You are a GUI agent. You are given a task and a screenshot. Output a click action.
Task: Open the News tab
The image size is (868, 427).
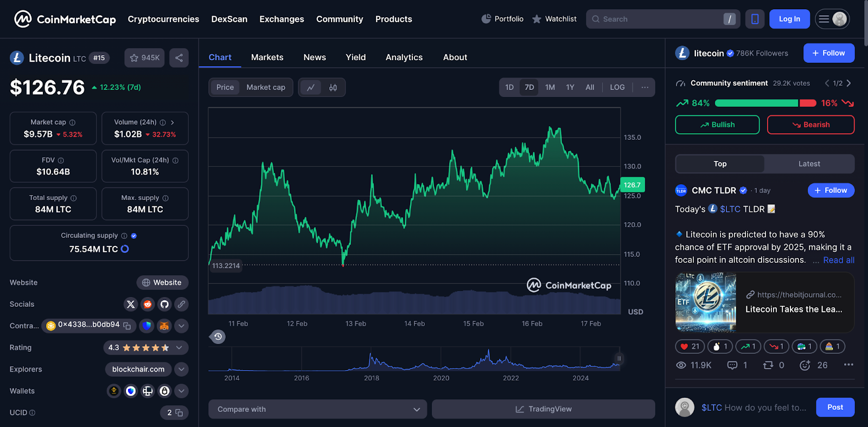tap(315, 57)
